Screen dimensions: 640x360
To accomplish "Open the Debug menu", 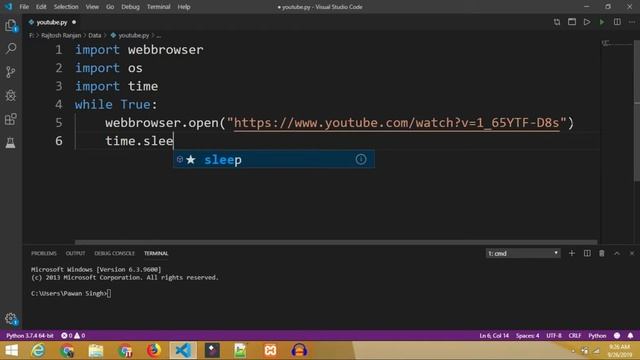I will coord(130,7).
